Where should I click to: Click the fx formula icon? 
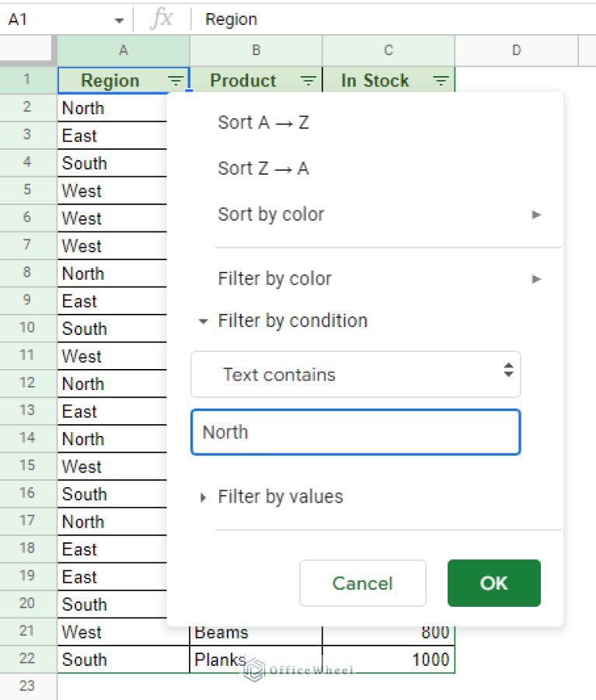click(162, 19)
